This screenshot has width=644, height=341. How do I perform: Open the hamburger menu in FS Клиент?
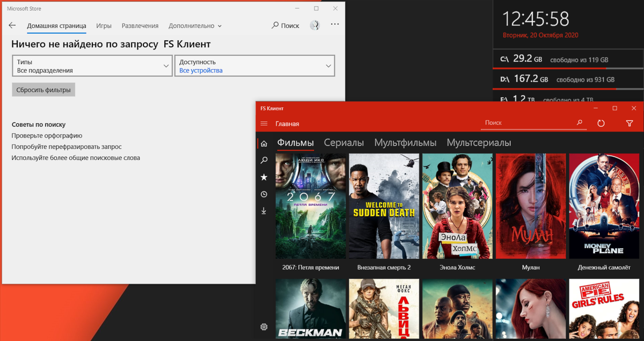(264, 124)
